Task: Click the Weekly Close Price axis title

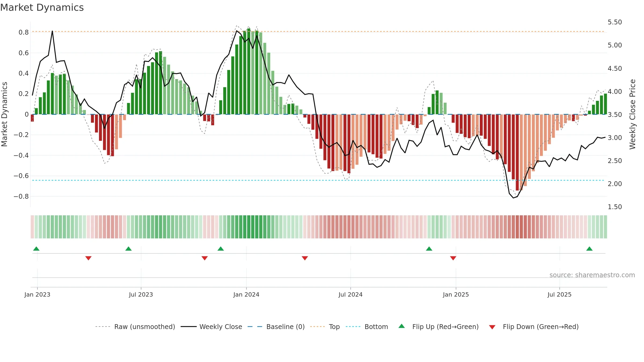Action: [x=632, y=114]
